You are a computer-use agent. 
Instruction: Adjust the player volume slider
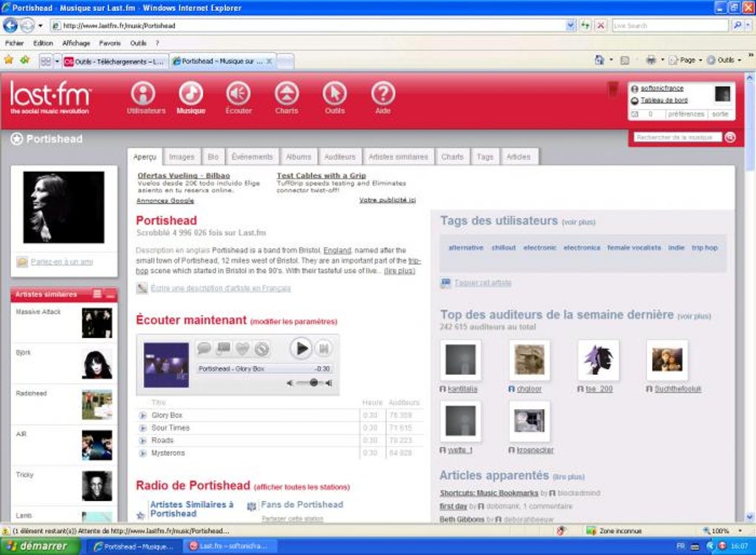point(314,382)
